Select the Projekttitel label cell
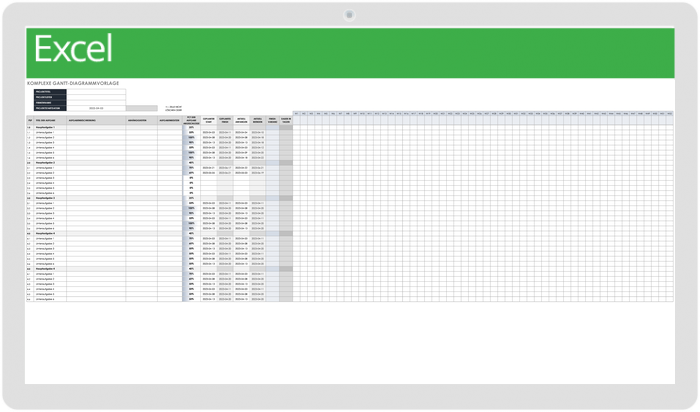Screen dimensions: 700x412 pos(50,92)
